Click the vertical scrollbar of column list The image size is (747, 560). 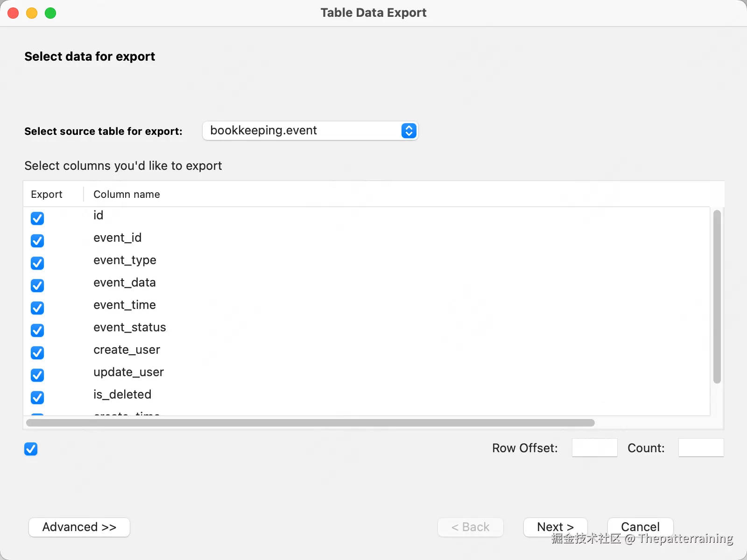717,297
